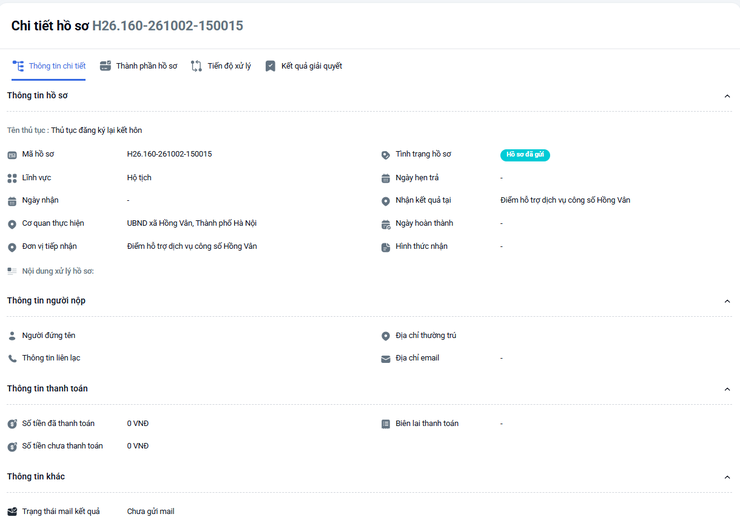Switch to Tiến độ xử lý tab

point(221,66)
